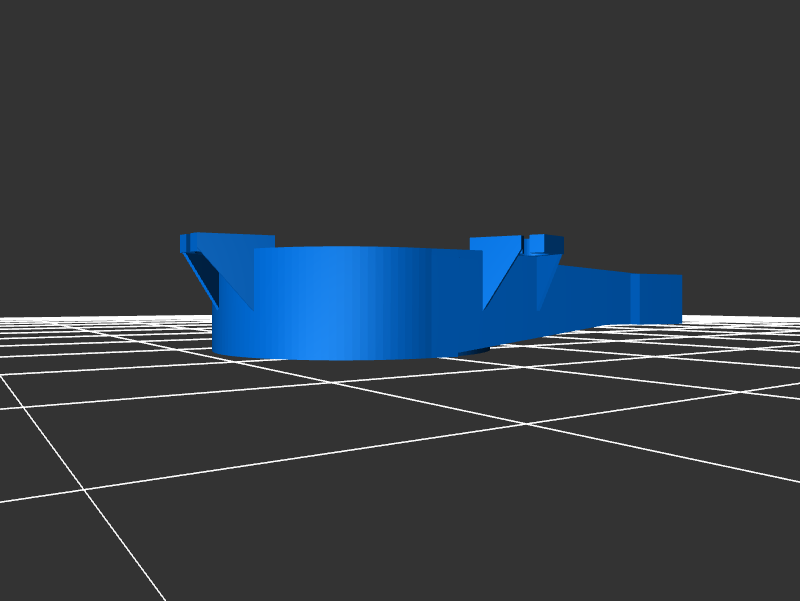800x601 pixels.
Task: Click the flat top plate above the right bracket
Action: (x=495, y=243)
